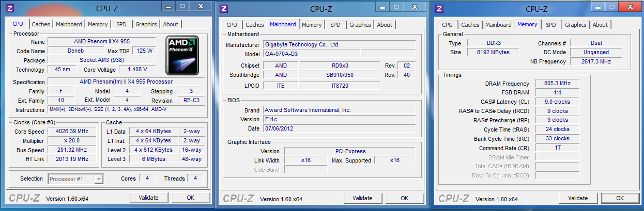The image size is (644, 211).
Task: Switch to SPD tab in the right Memory window
Action: [x=551, y=25]
